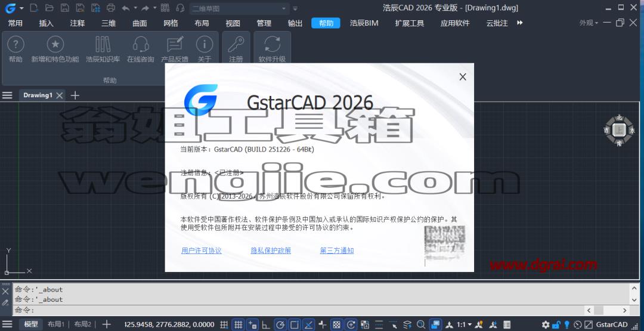Click the books icon in quick access toolbar
This screenshot has height=331, width=644.
coord(165,8)
